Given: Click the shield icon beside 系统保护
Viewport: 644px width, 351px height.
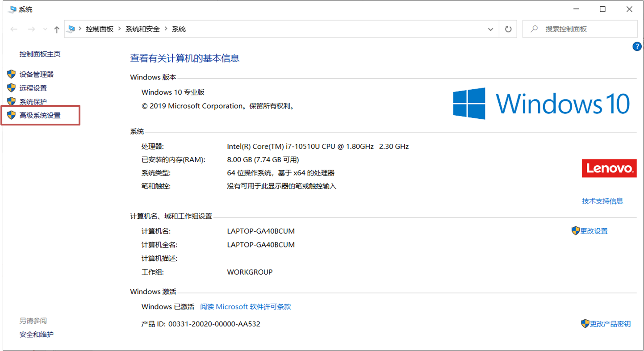Looking at the screenshot, I should point(11,101).
